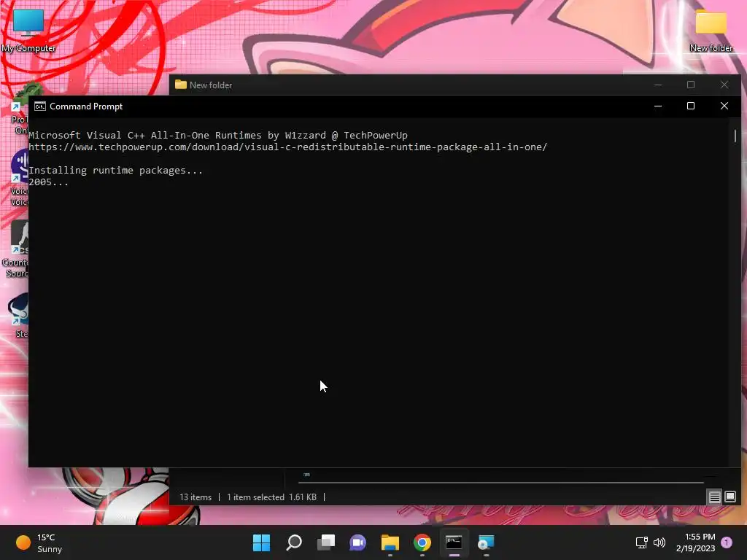This screenshot has height=560, width=747.
Task: Click the Command Prompt window title text
Action: [x=86, y=106]
